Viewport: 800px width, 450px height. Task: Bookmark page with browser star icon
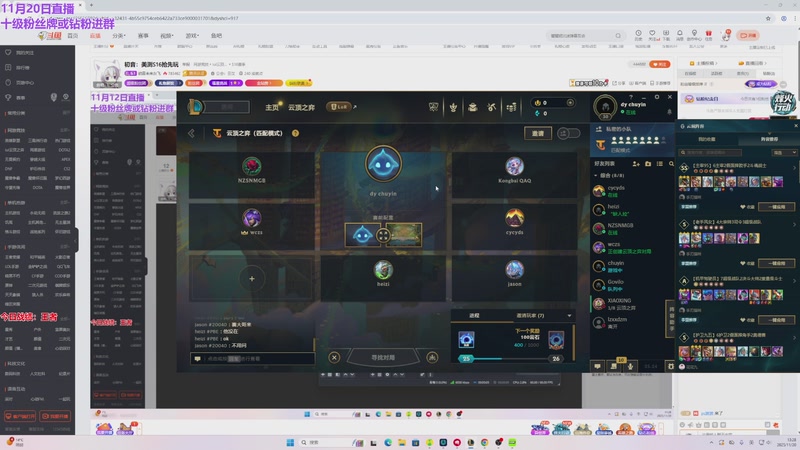(768, 18)
